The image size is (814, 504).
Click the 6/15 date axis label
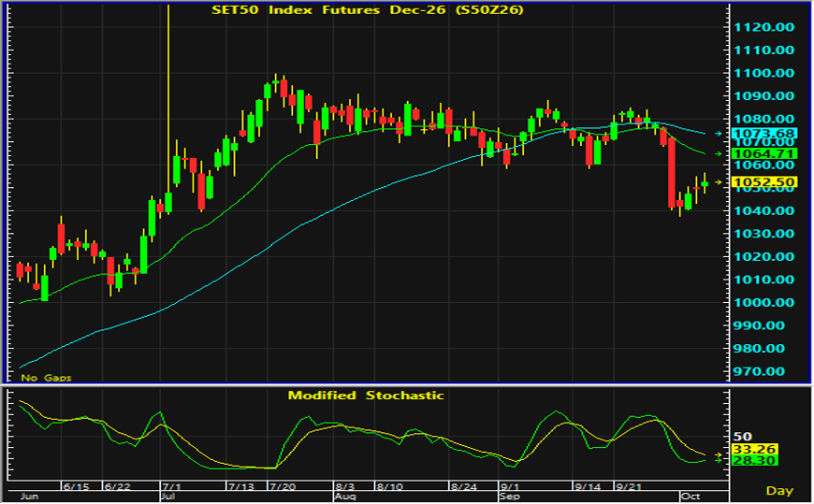(76, 487)
